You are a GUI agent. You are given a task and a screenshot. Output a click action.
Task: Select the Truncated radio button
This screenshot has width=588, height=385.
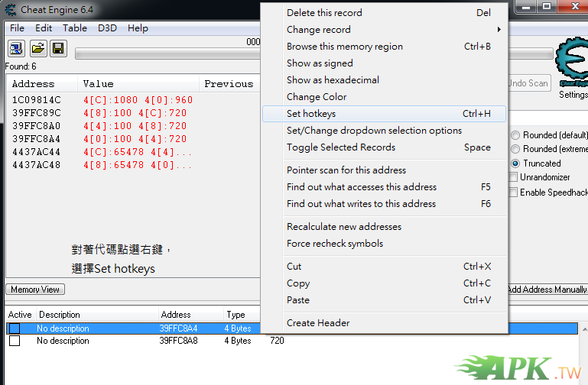[515, 163]
